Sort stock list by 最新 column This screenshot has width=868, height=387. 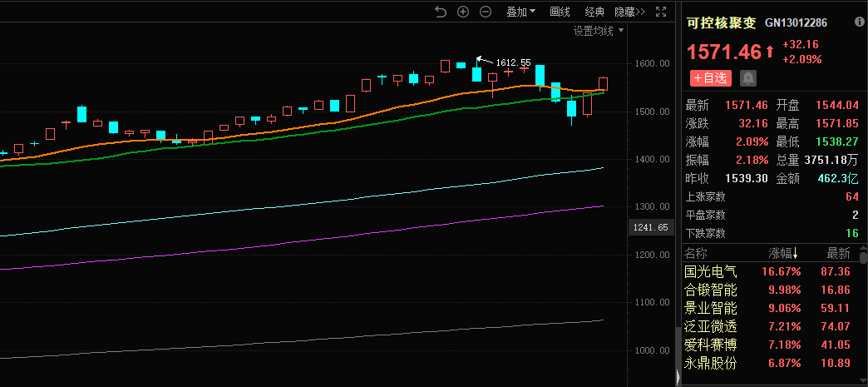(x=837, y=254)
